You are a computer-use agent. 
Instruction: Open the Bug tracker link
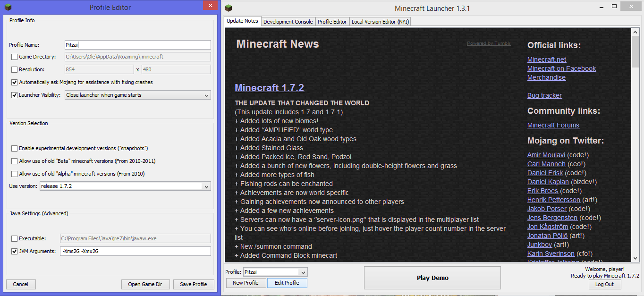pos(544,95)
